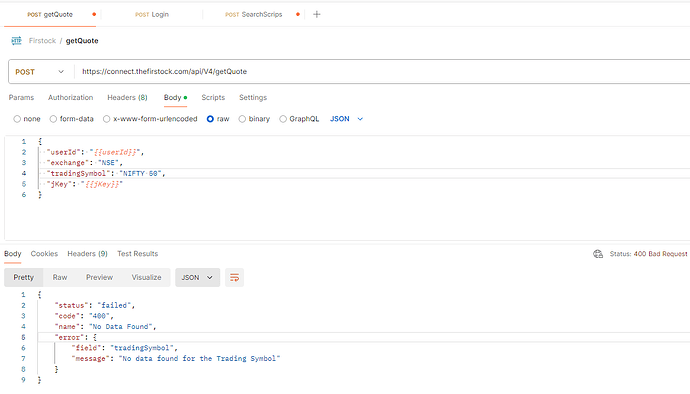Collapse the "error" object line in response
The image size is (690, 394).
[75, 337]
